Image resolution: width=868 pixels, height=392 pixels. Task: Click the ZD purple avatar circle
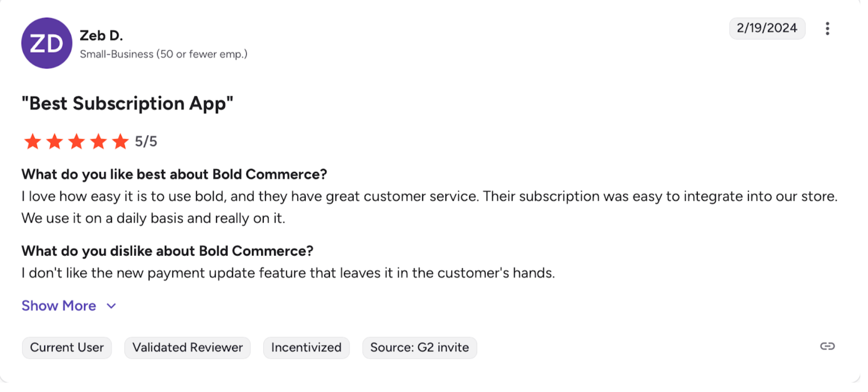tap(47, 43)
